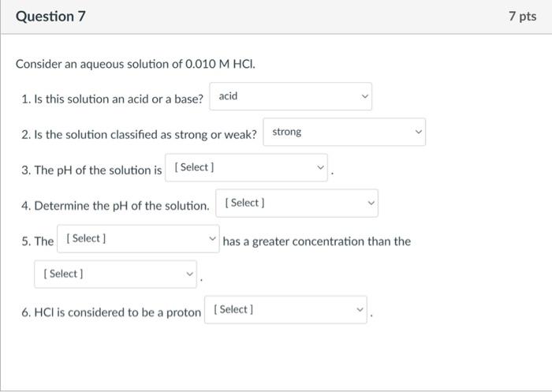Screen dimensions: 552x392
Task: Click the "7 pts" points label
Action: pyautogui.click(x=522, y=17)
